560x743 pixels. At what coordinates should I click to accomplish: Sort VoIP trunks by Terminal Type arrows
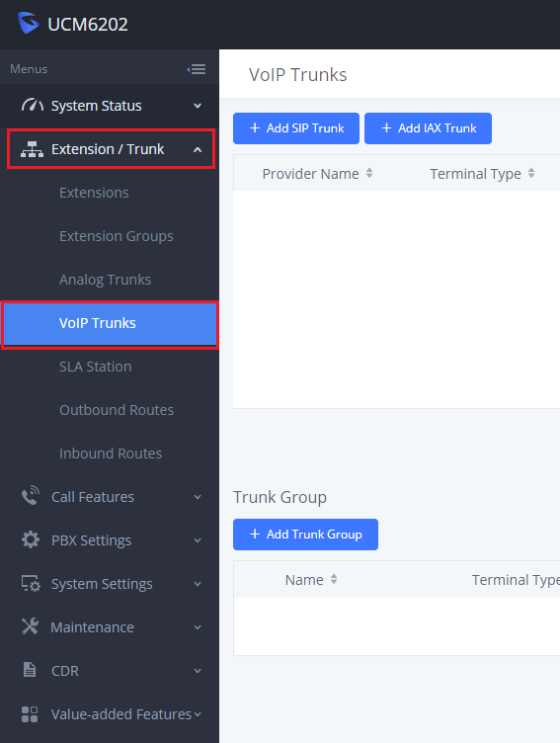point(531,173)
